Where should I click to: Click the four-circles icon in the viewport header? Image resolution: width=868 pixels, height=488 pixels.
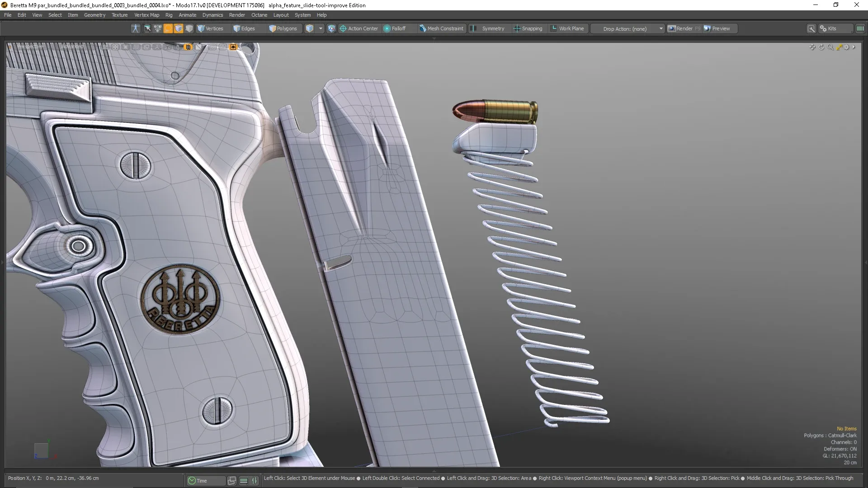[115, 47]
